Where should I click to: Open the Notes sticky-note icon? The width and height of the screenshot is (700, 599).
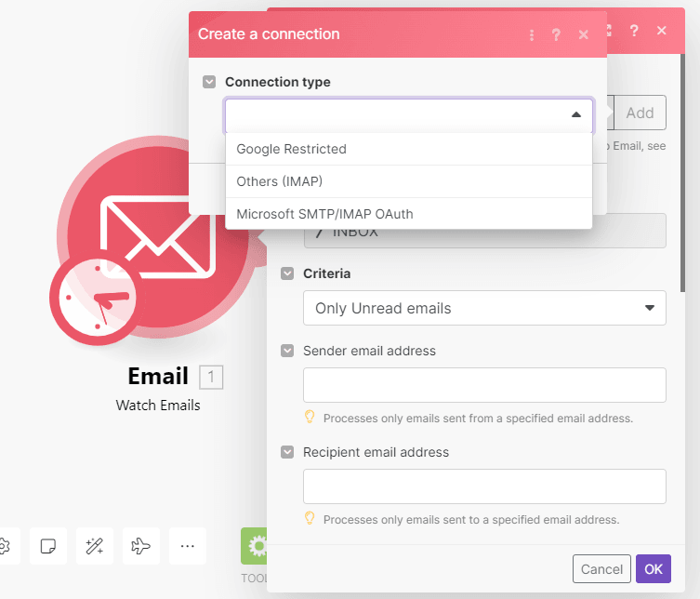[x=47, y=546]
